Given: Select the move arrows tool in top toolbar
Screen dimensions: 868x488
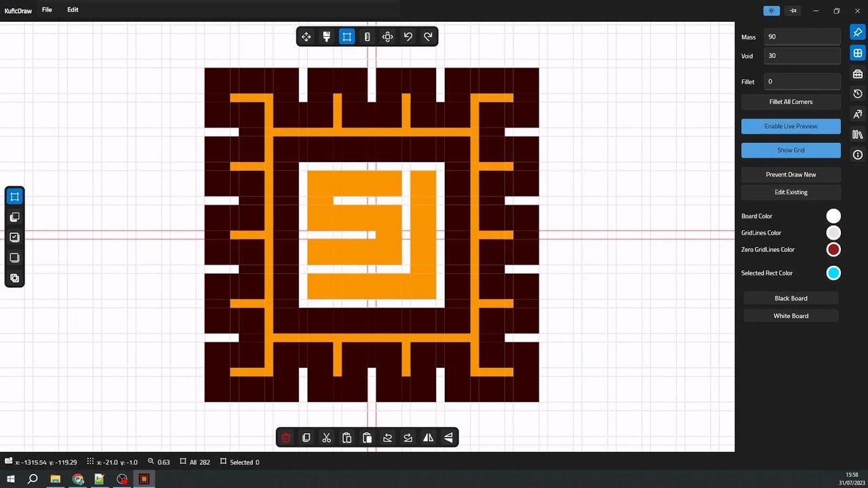Looking at the screenshot, I should [306, 37].
